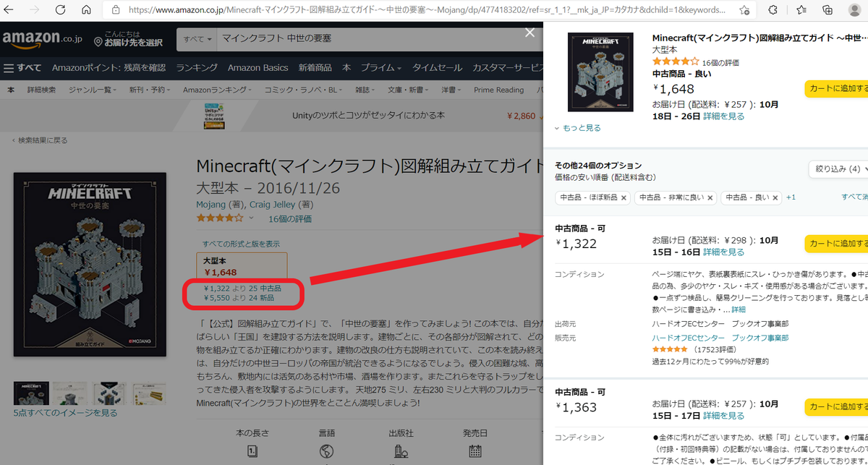Reload the page with the refresh icon
868x465 pixels.
(60, 10)
